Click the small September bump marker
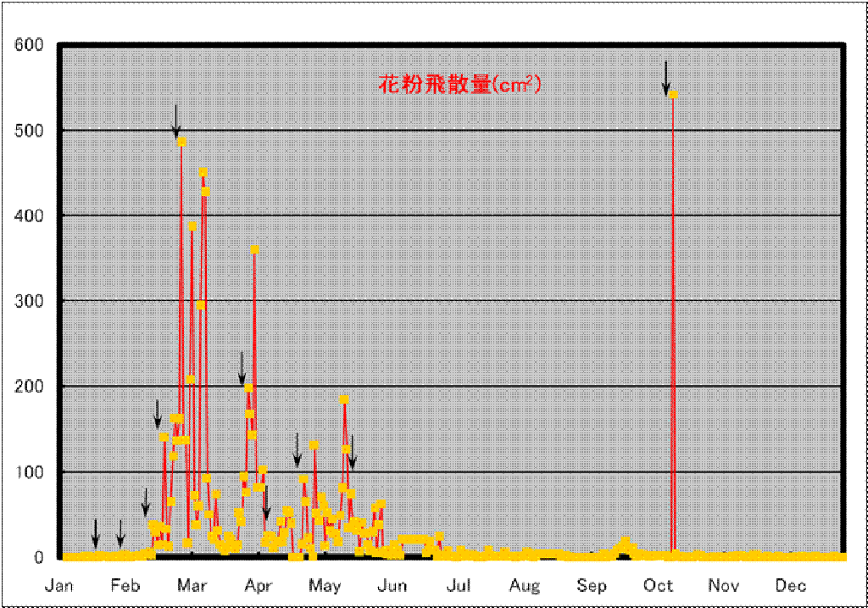The image size is (868, 608). (x=625, y=541)
